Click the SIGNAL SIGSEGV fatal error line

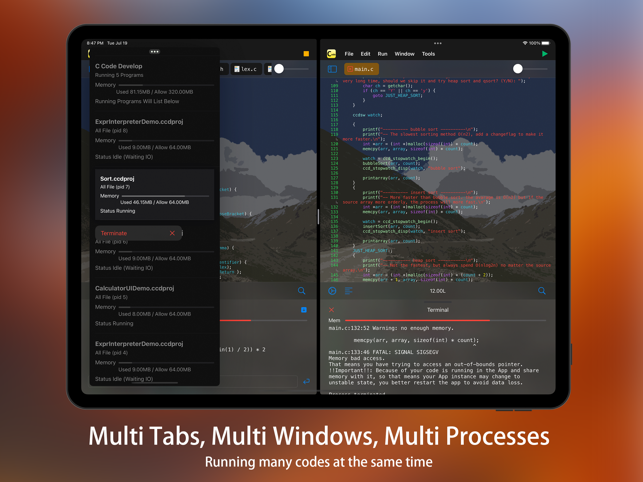click(383, 352)
